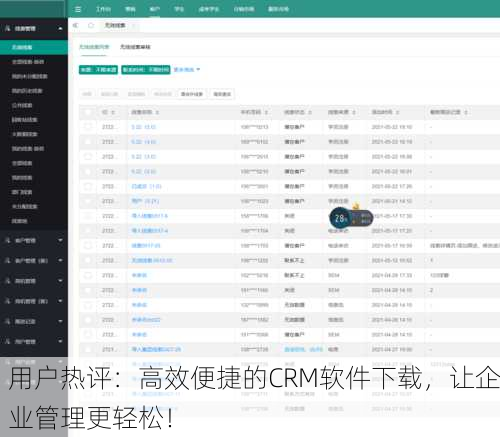Expand the 用户管理 sidebar group arrow
The image size is (500, 437).
(x=60, y=341)
